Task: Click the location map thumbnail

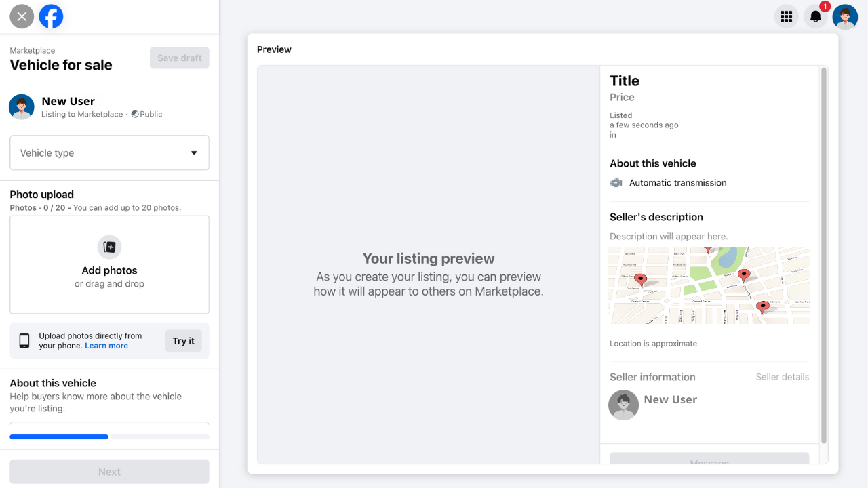Action: (x=709, y=285)
